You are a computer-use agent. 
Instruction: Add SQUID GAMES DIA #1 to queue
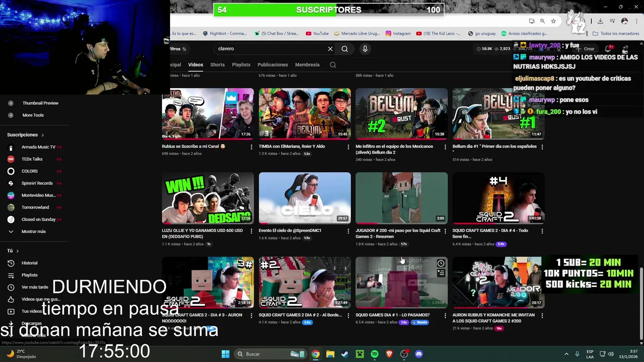[441, 273]
